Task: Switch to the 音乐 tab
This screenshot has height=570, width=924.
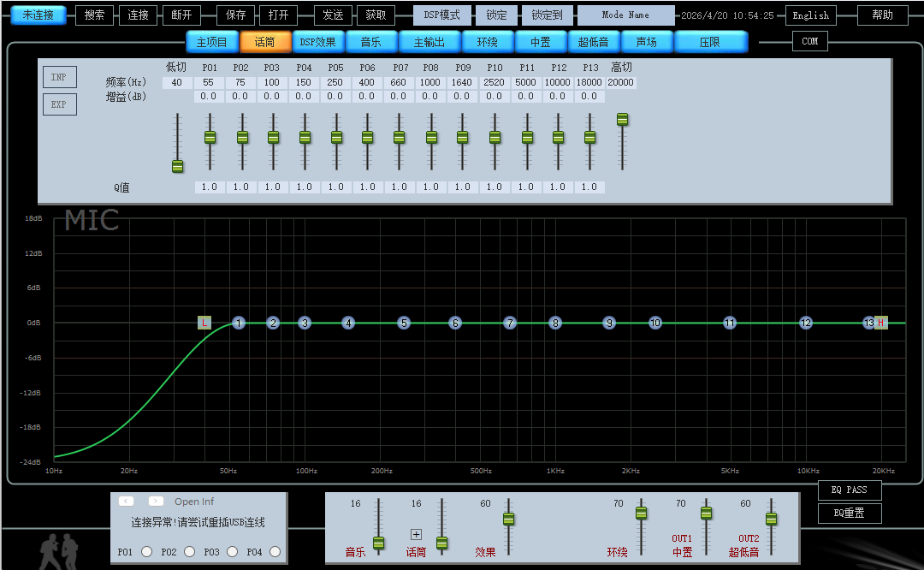Action: point(370,42)
